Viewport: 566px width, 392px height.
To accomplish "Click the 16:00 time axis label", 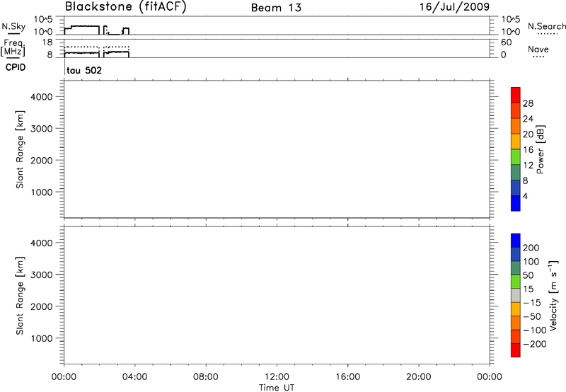I will point(347,377).
